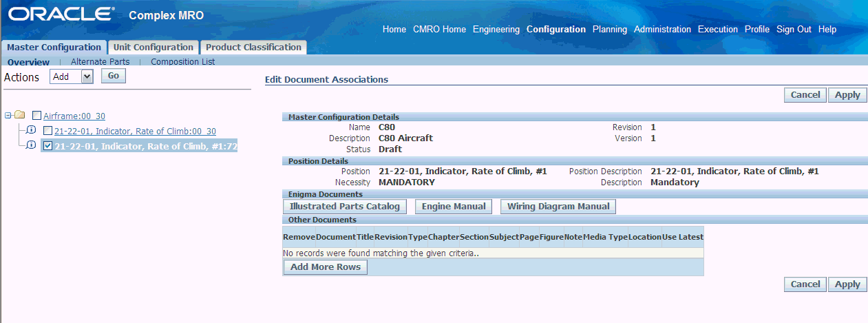Open Airframe:00_30 link
Screen dimensions: 868x323
click(74, 116)
